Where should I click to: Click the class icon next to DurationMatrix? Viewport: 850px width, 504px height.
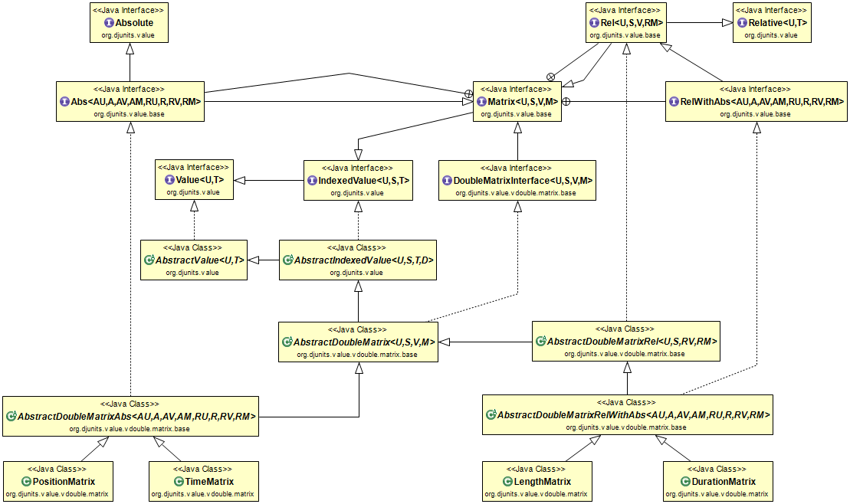(686, 482)
